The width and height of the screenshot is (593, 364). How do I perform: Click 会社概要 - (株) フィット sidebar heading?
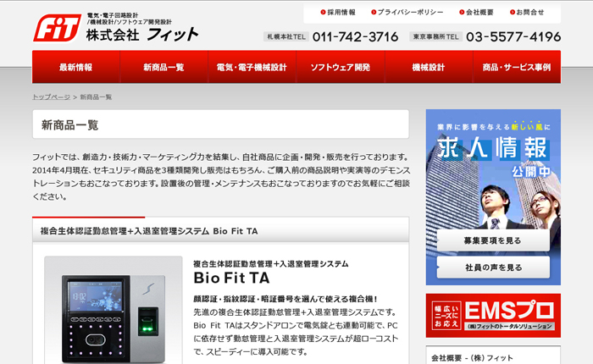point(472,357)
